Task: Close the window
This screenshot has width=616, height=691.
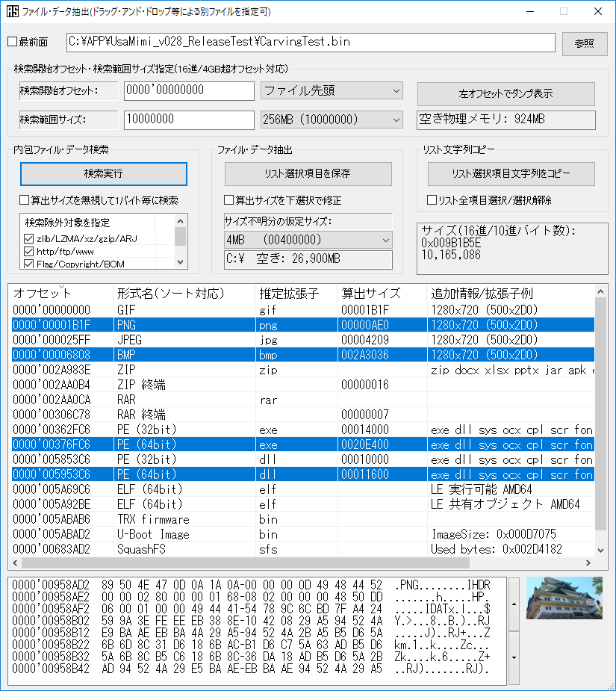Action: (x=598, y=11)
